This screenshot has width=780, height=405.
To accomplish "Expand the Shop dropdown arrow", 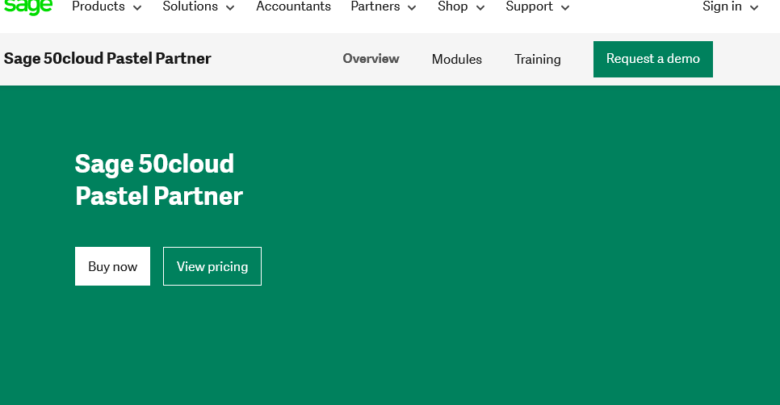I will pos(480,8).
